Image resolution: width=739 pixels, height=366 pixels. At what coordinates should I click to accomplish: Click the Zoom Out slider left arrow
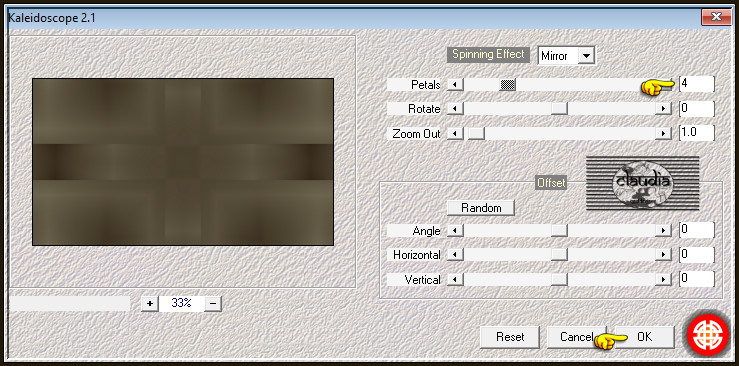click(x=455, y=134)
